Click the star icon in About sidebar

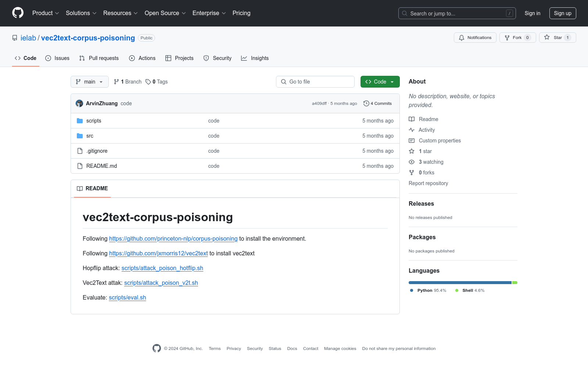click(412, 151)
